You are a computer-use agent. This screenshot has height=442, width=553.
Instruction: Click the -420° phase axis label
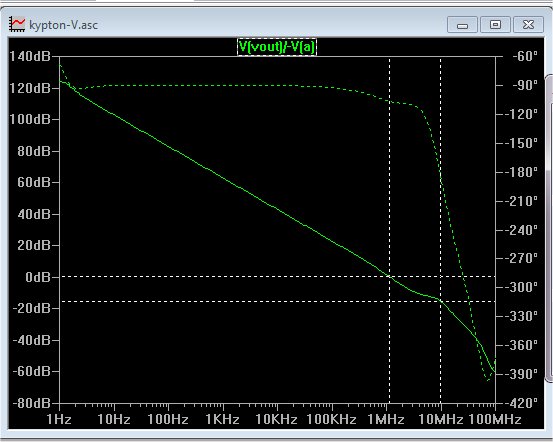pyautogui.click(x=521, y=403)
